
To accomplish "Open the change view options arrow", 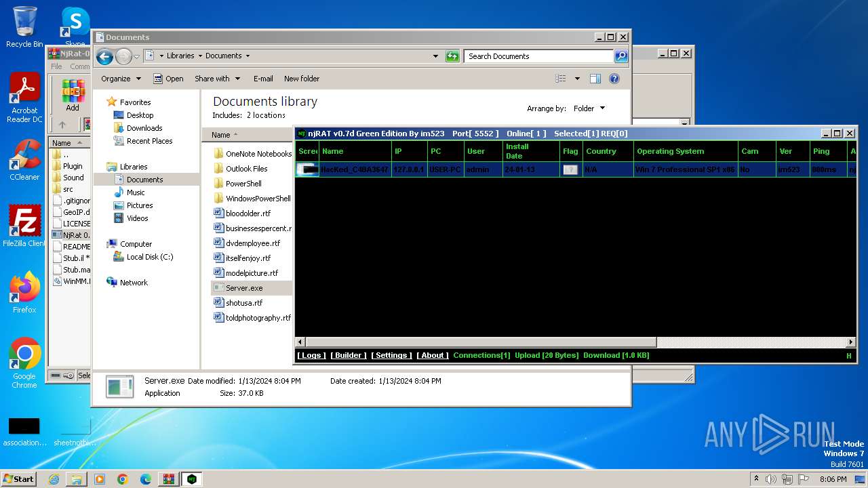I will tap(577, 79).
